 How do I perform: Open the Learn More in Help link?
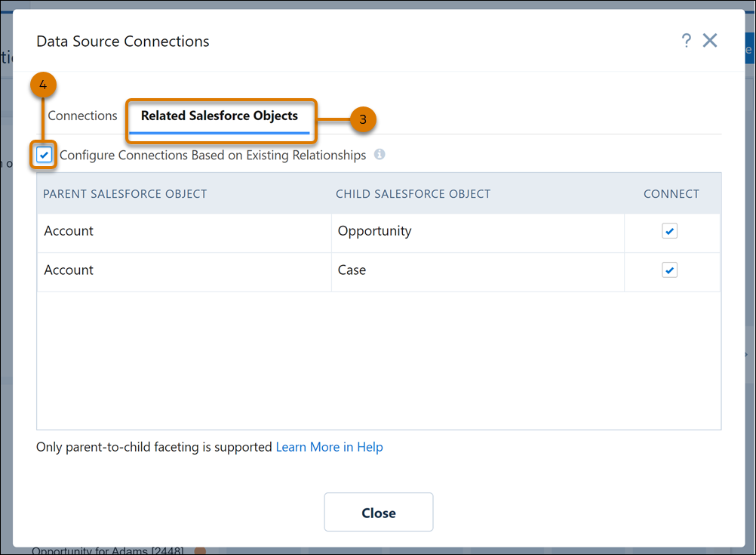(329, 447)
